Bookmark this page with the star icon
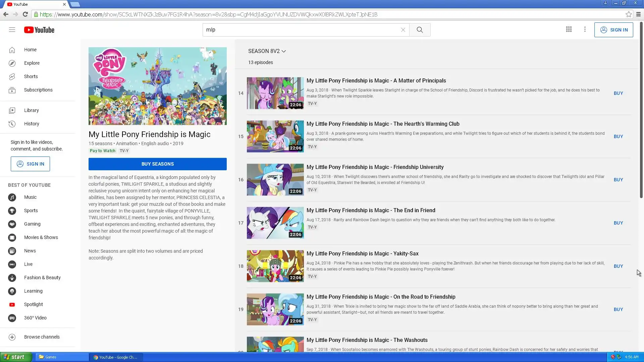The width and height of the screenshot is (644, 362). [x=629, y=14]
